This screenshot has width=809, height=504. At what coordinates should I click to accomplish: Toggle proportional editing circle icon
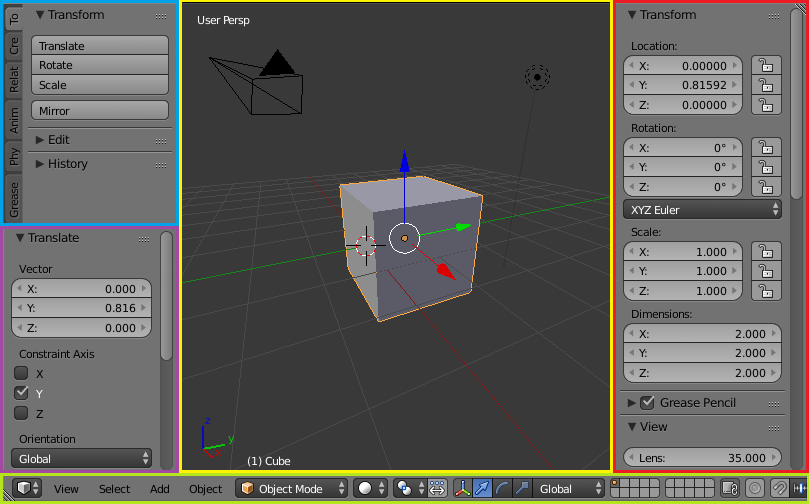pos(755,488)
